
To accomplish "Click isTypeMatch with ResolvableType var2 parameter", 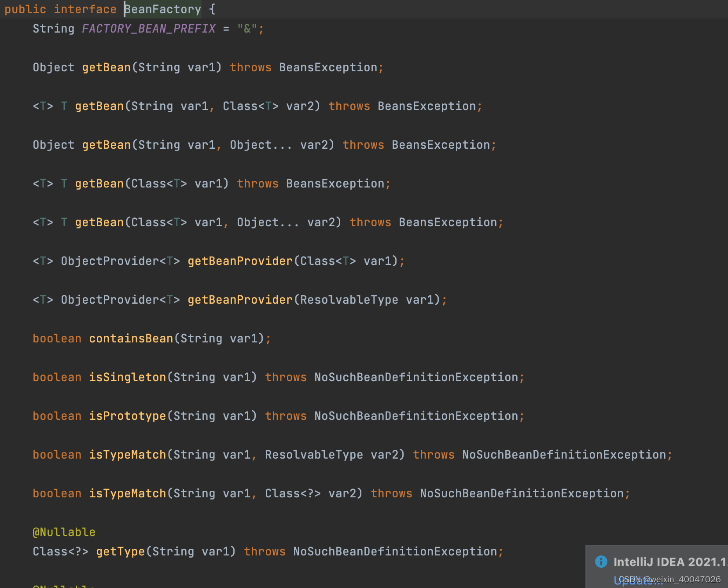I will point(128,455).
